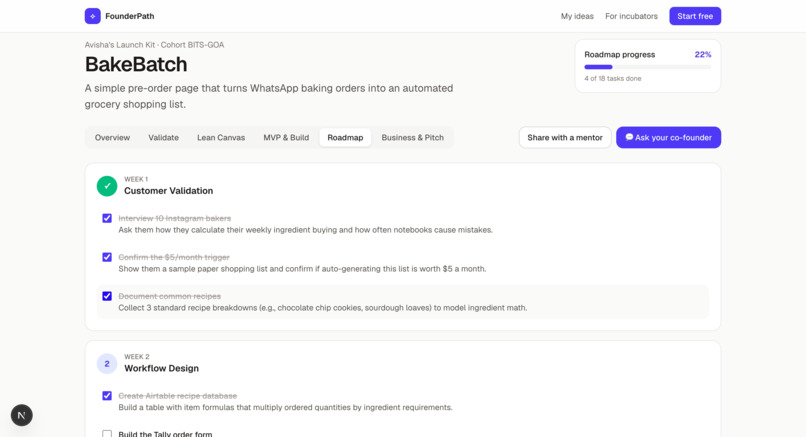Click the 'Ask them how they calculate' description

(x=305, y=230)
